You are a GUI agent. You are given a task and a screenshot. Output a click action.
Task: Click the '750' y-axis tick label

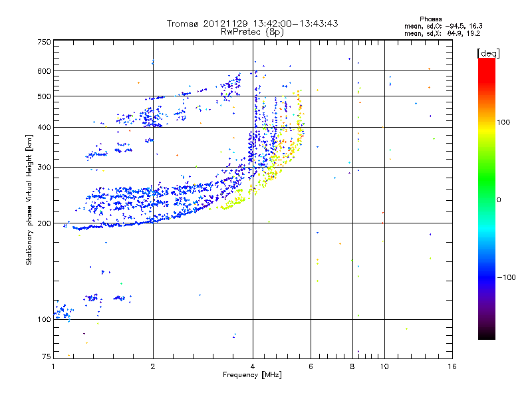[x=44, y=42]
